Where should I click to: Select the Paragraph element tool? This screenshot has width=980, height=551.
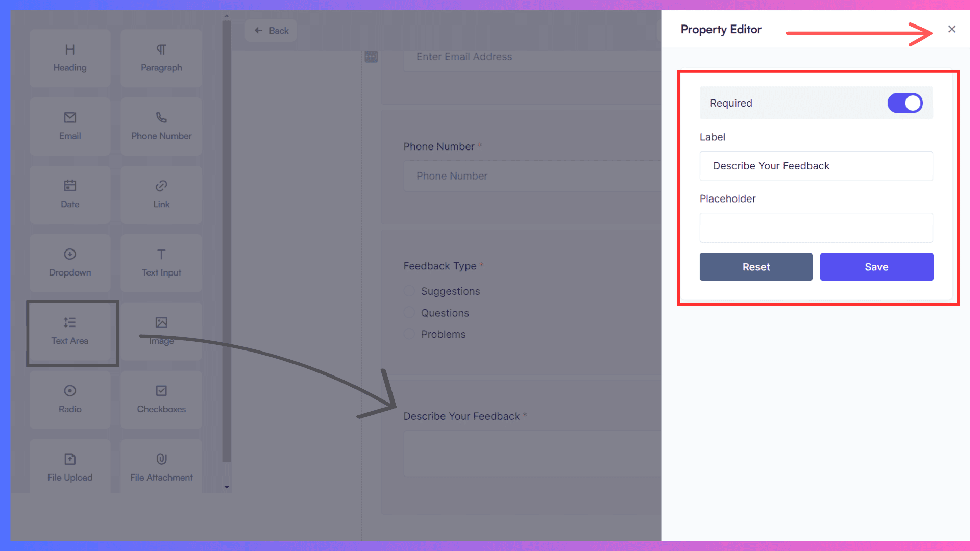coord(160,57)
